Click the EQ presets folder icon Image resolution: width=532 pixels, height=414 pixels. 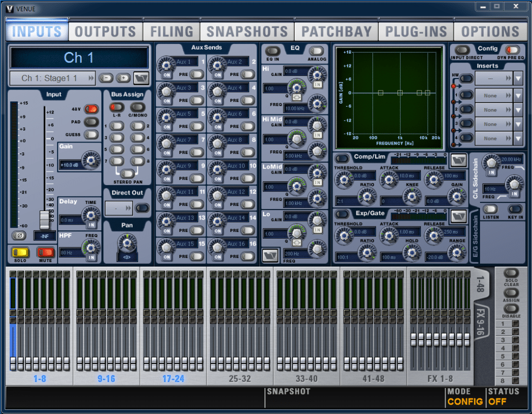269,255
